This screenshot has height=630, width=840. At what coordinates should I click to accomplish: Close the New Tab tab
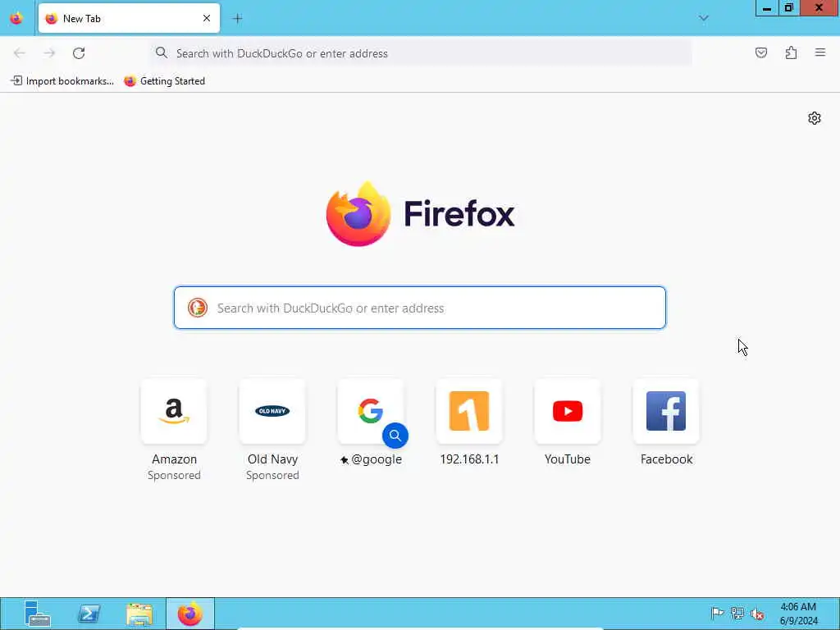207,18
